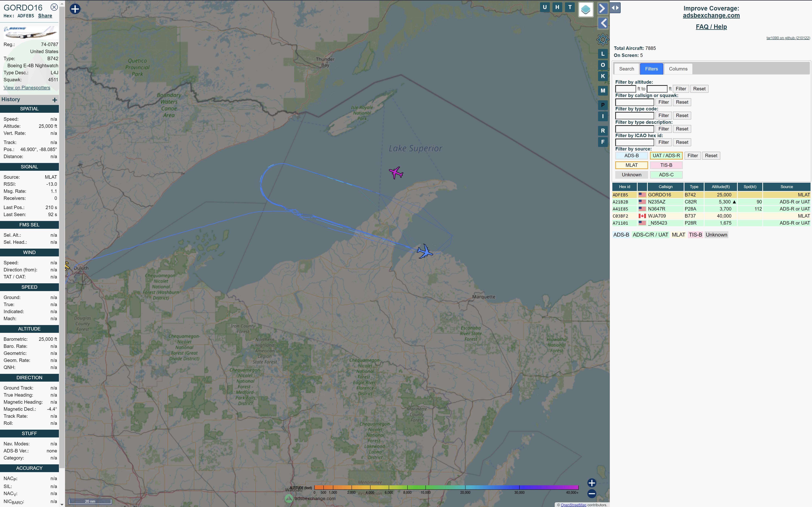The width and height of the screenshot is (812, 507).
Task: Sort table by Hex id column header
Action: (x=624, y=187)
